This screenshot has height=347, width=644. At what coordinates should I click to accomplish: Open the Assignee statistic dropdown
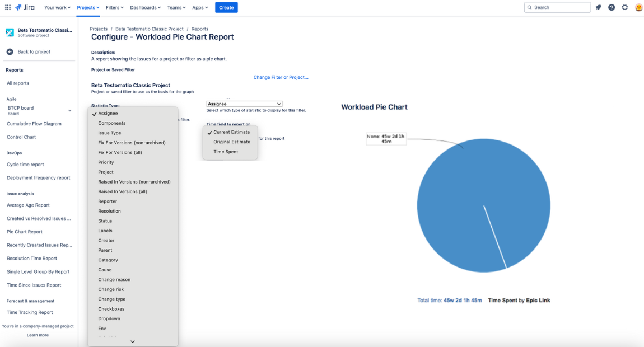(x=244, y=104)
